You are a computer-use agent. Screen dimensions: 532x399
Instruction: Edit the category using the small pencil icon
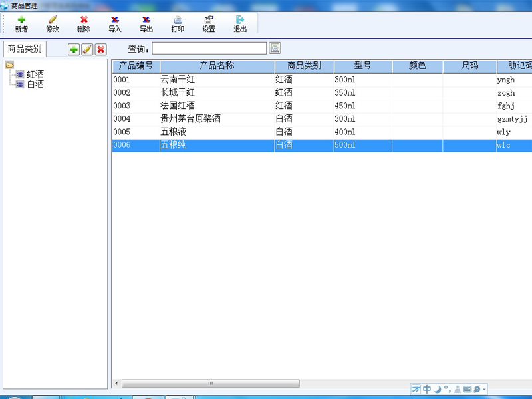[87, 49]
